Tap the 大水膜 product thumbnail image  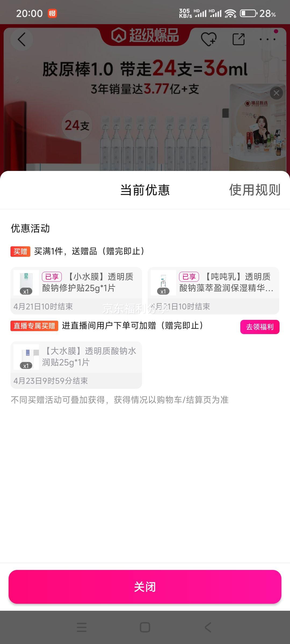26,357
